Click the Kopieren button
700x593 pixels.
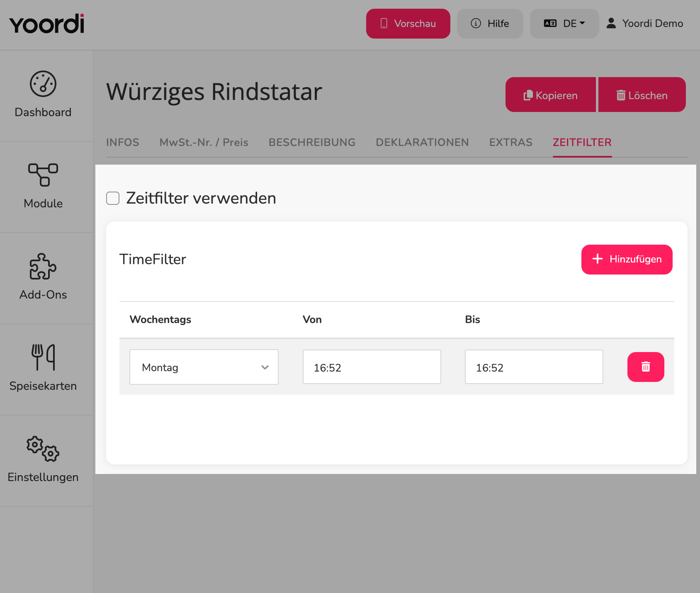[551, 95]
